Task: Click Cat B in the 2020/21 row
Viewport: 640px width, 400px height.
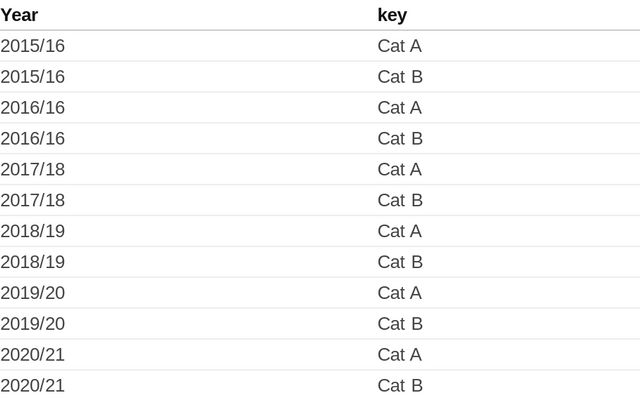Action: [400, 386]
